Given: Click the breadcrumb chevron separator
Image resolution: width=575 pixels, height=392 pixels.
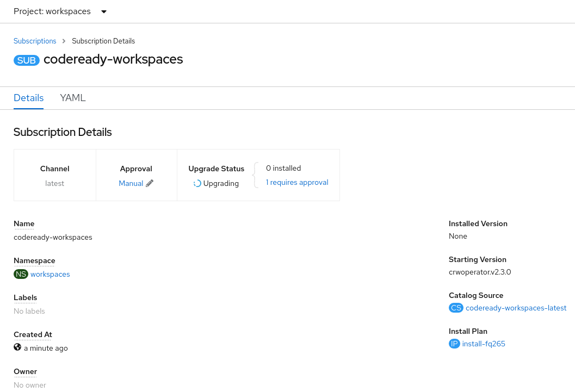Looking at the screenshot, I should tap(64, 41).
